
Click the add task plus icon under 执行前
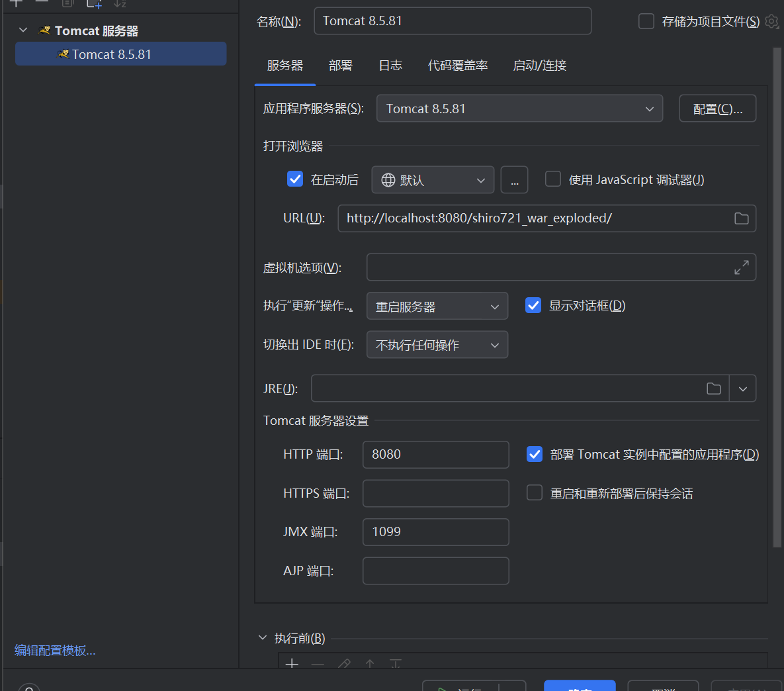(292, 663)
